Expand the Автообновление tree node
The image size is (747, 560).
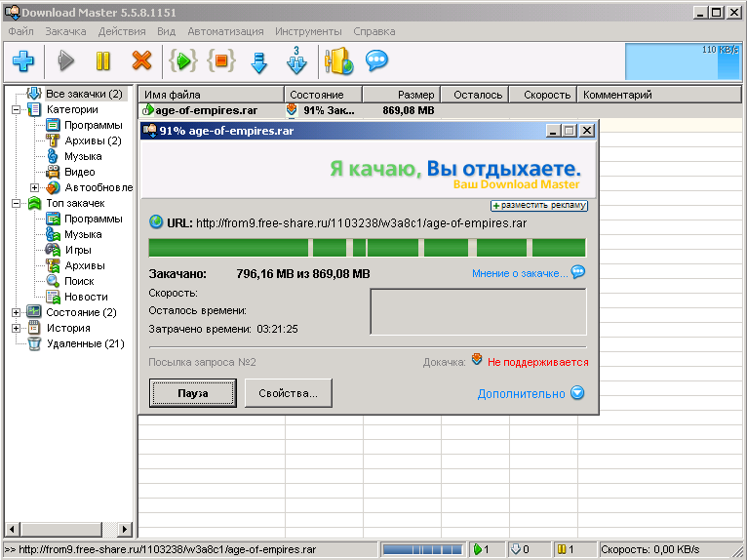[35, 187]
